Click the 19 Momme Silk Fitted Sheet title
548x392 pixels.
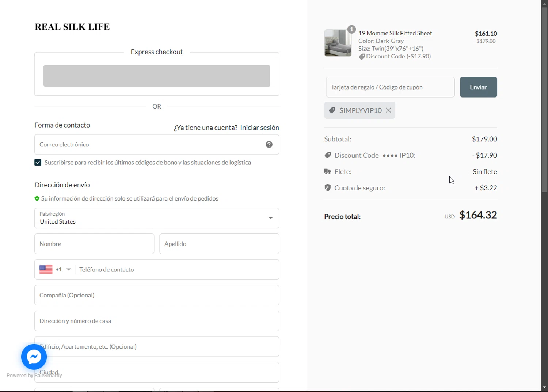tap(395, 33)
